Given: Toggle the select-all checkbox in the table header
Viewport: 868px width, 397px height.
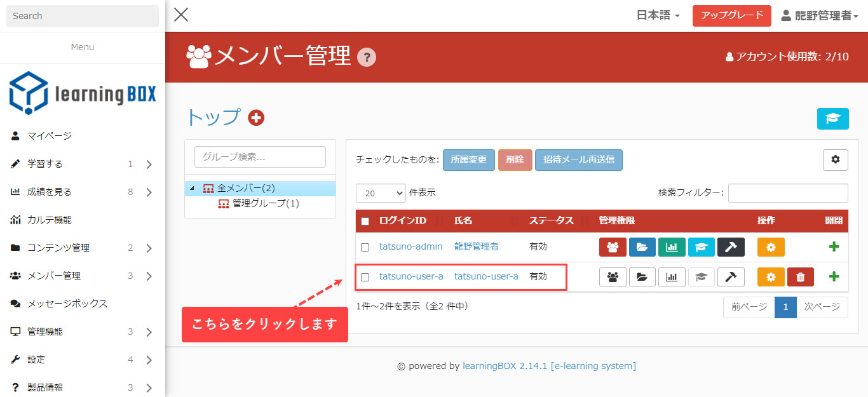Looking at the screenshot, I should coord(365,221).
